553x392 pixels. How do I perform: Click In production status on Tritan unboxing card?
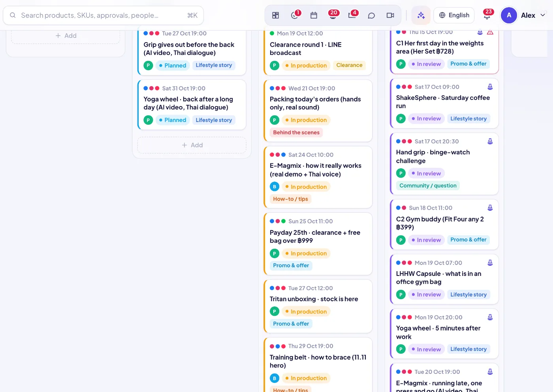pyautogui.click(x=306, y=311)
